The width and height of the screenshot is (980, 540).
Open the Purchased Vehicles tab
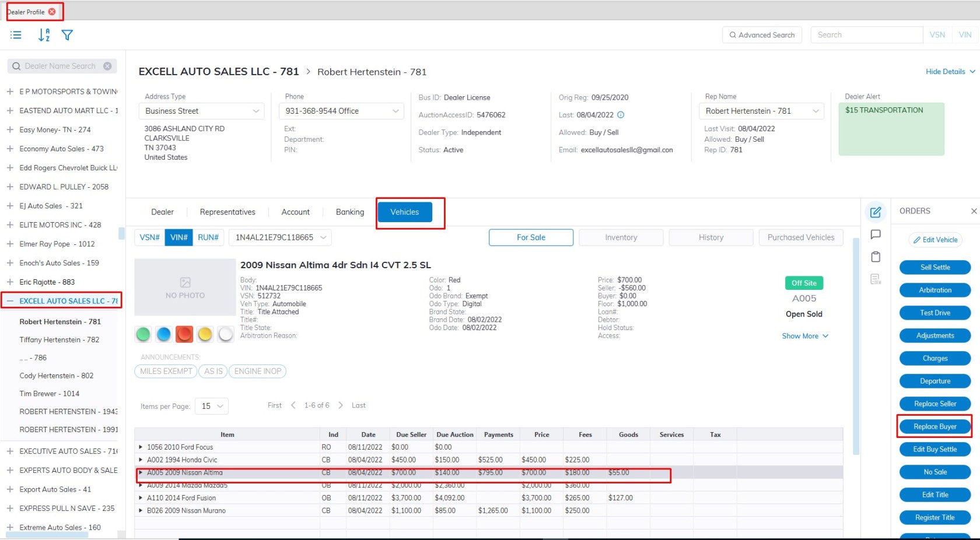pos(800,237)
